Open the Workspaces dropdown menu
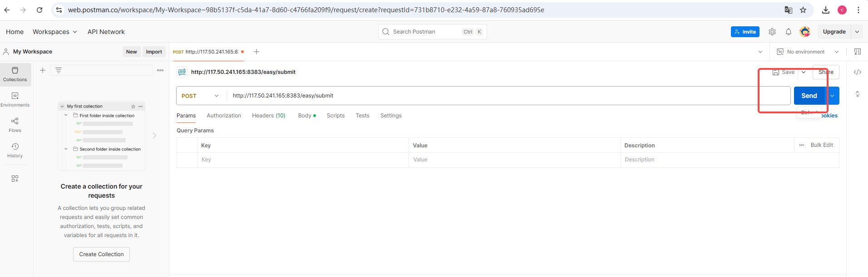 [55, 32]
